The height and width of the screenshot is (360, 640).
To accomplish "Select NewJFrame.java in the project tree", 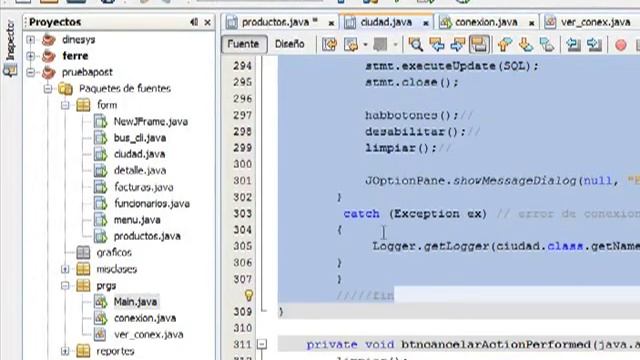I will pyautogui.click(x=151, y=122).
